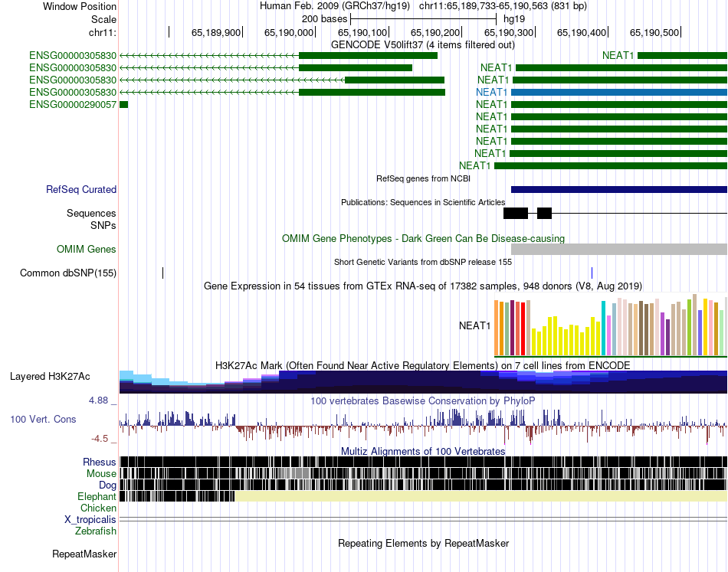Screen dimensions: 728x572
Task: Click the GENCODE V50lift37 track title
Action: tap(423, 45)
